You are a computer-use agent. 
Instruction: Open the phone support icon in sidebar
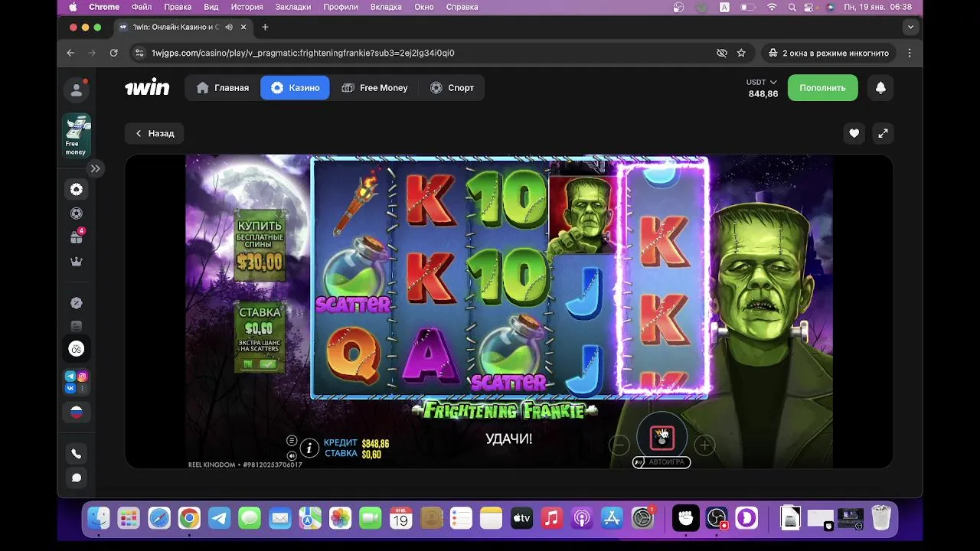77,454
